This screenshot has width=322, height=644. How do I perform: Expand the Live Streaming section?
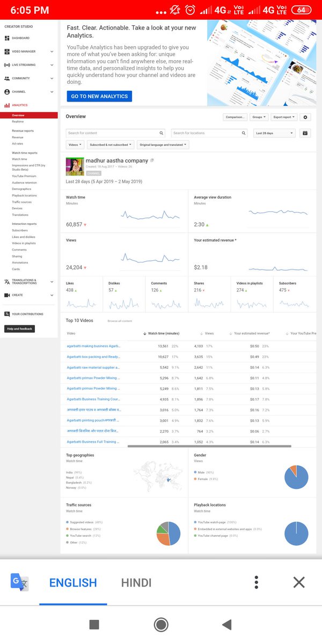pyautogui.click(x=52, y=65)
